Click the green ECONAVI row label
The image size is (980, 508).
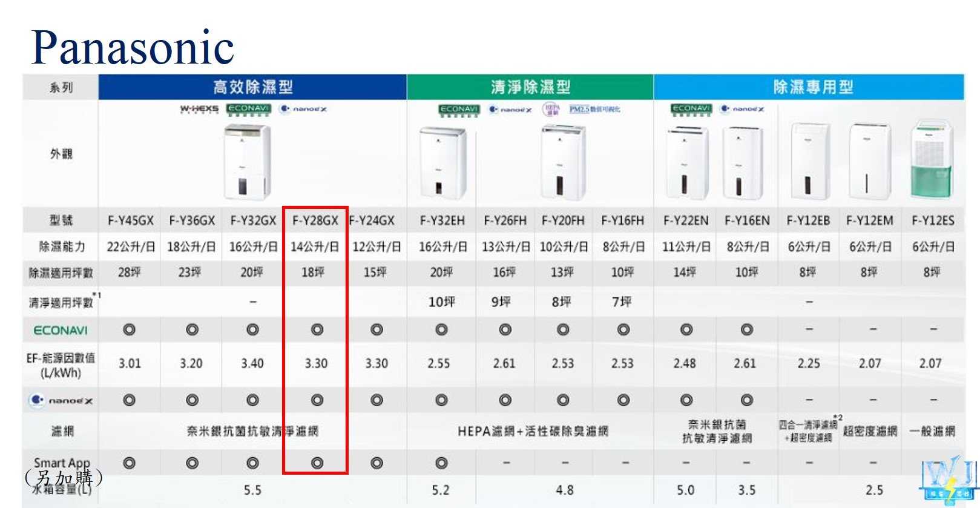61,331
